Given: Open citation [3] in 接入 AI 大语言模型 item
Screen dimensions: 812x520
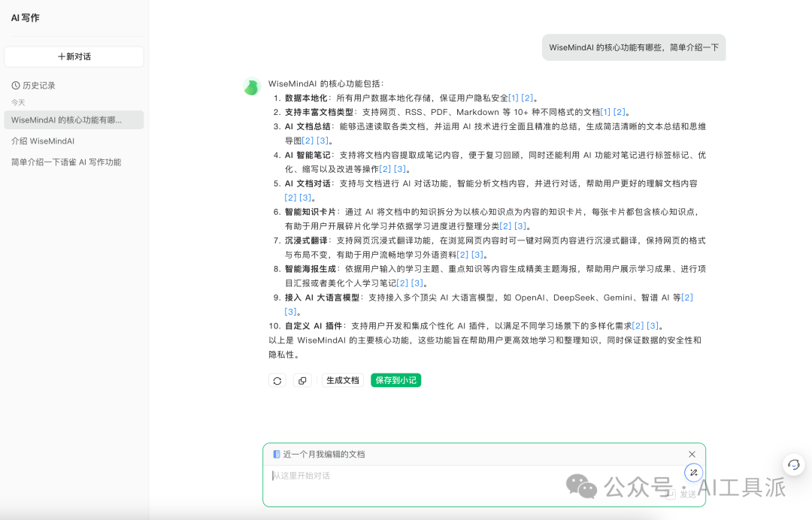Looking at the screenshot, I should tap(290, 312).
